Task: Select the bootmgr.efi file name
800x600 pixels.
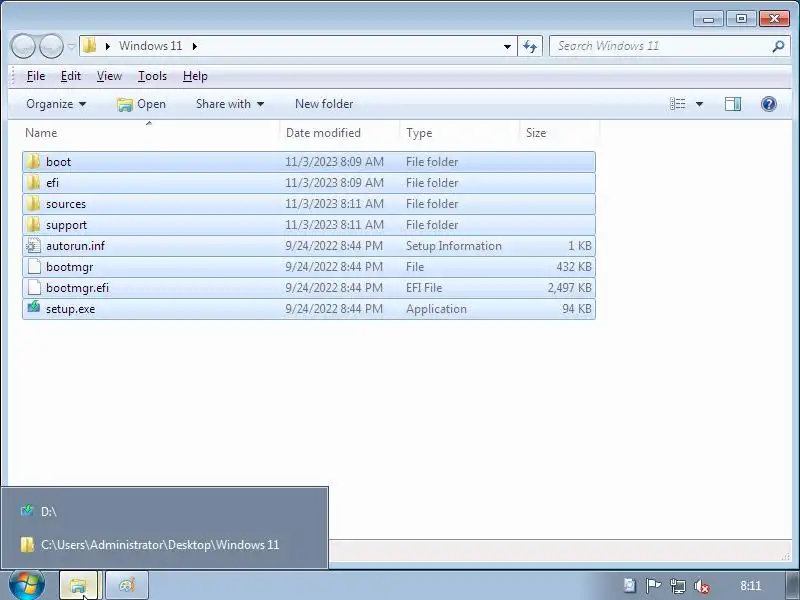Action: coord(78,288)
